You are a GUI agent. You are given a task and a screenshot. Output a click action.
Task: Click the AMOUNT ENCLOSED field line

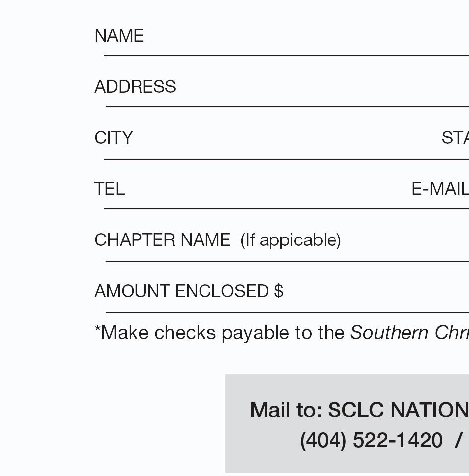pos(287,312)
